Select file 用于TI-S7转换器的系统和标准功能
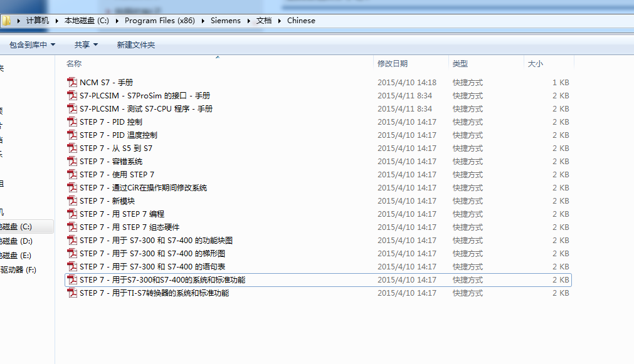Screen dimensions: 634x364 coord(154,293)
